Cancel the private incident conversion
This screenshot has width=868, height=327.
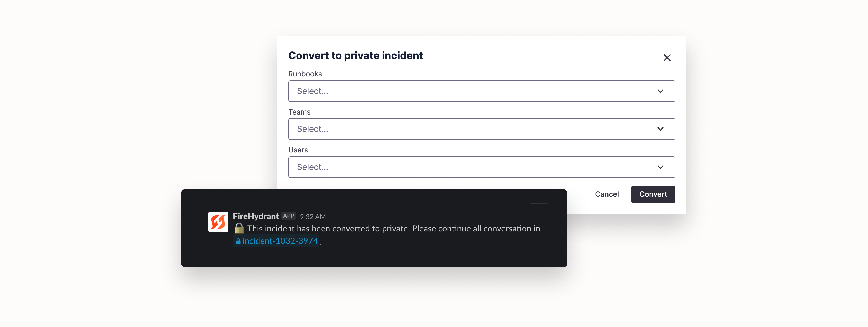pos(606,194)
